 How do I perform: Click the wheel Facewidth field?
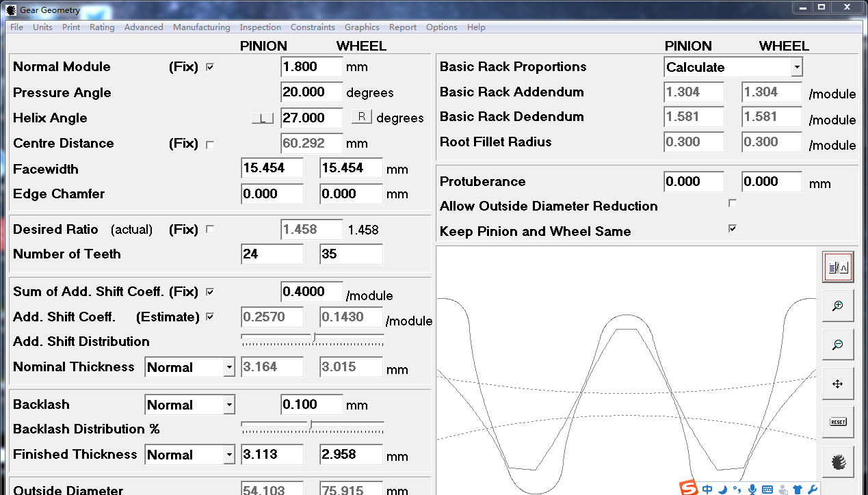(351, 168)
